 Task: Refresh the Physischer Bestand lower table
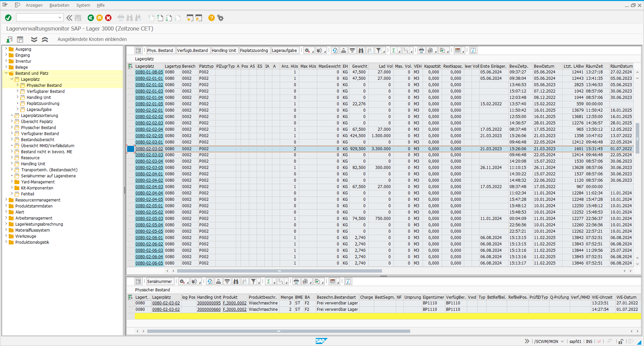pos(210,281)
